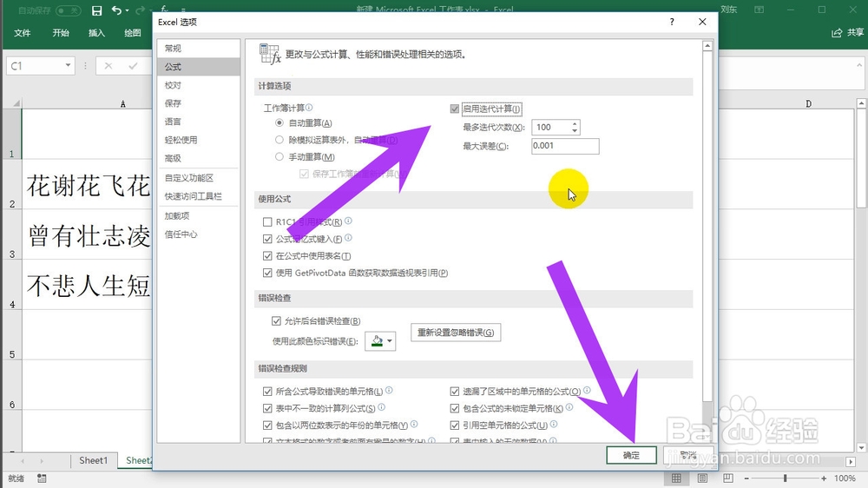Click the 确定 button

631,455
